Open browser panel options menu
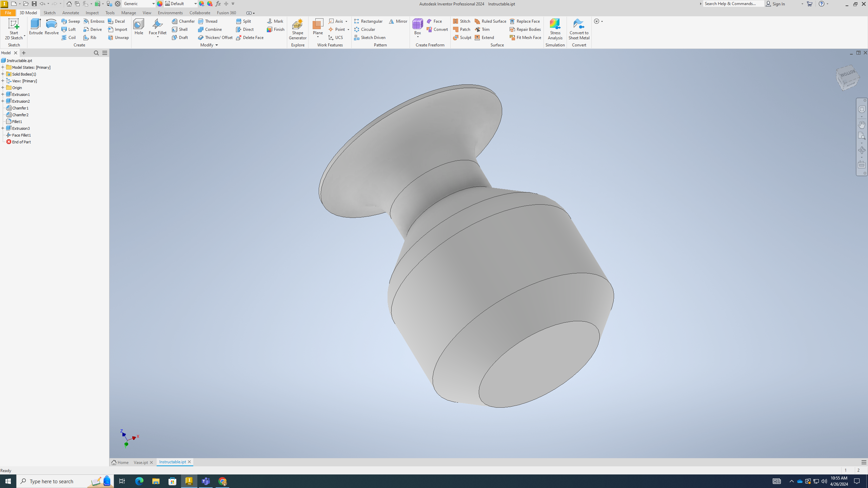 click(105, 53)
